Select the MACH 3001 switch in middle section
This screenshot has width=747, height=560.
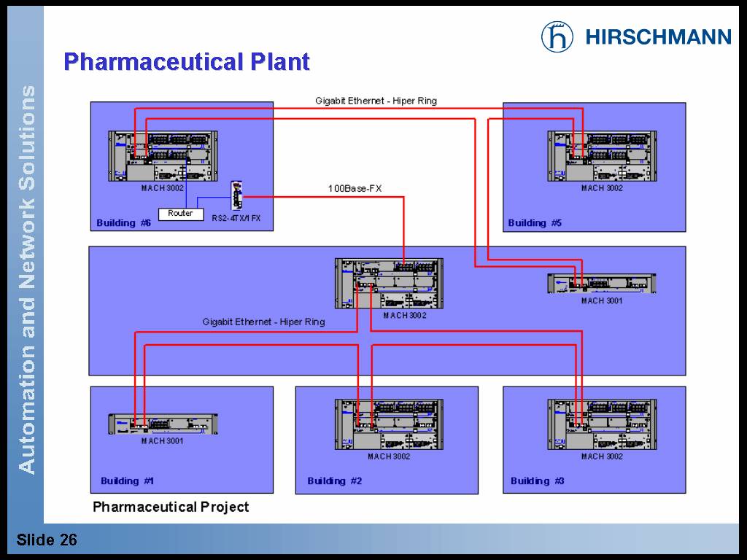[602, 284]
